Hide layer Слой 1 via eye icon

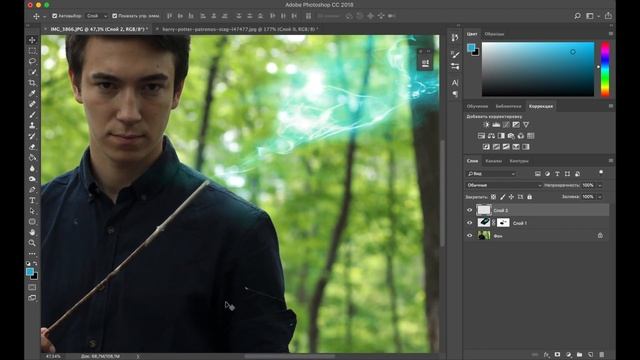(469, 223)
